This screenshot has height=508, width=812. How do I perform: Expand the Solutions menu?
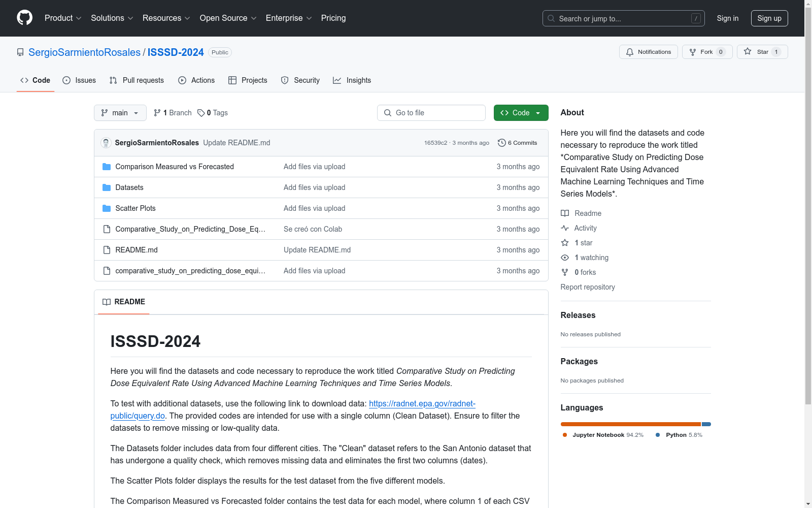click(112, 18)
